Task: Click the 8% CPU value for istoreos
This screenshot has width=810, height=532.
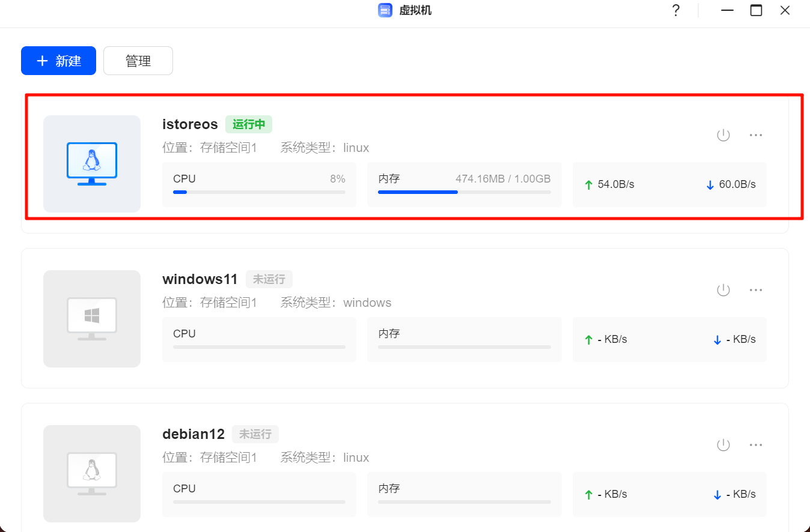Action: tap(338, 179)
